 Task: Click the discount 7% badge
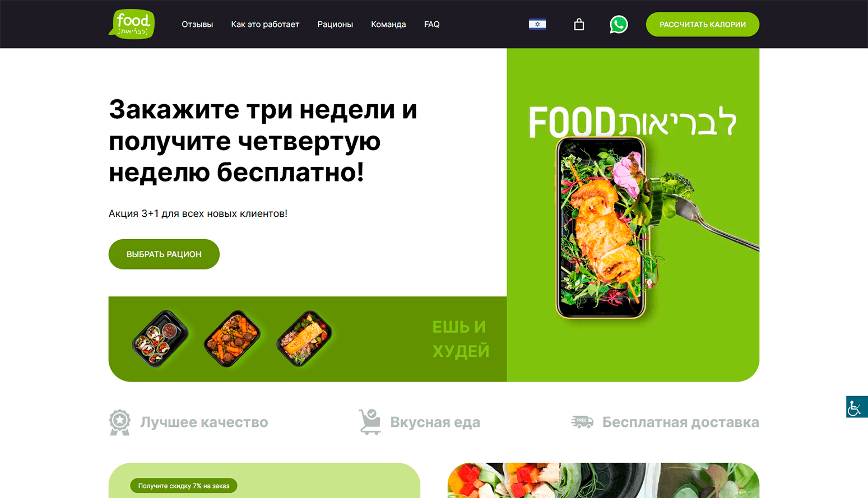(x=184, y=486)
